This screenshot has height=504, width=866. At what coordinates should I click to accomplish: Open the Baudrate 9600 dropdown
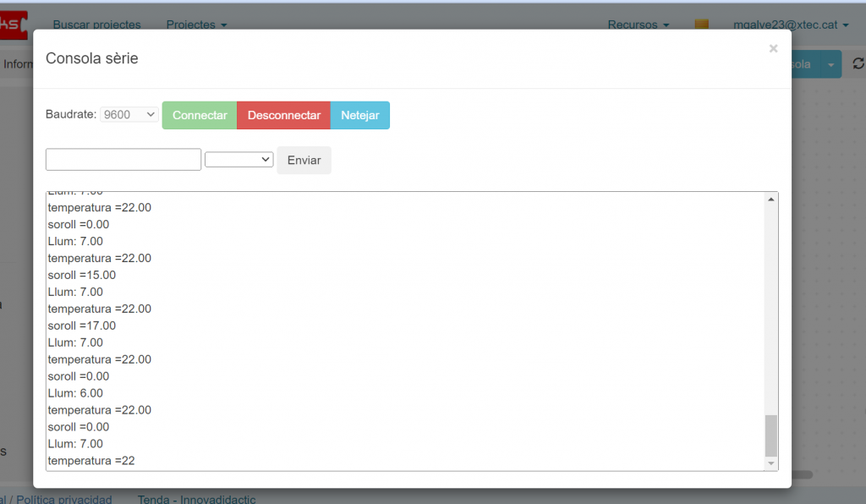click(129, 114)
